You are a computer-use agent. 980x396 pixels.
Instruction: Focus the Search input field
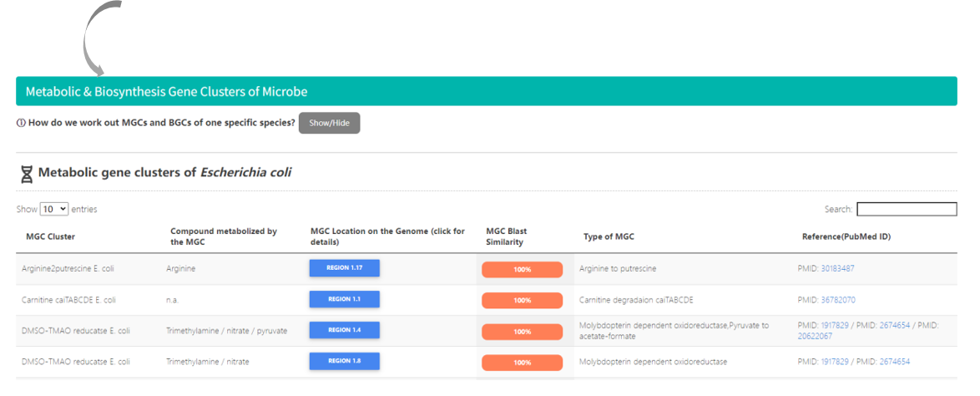(906, 209)
